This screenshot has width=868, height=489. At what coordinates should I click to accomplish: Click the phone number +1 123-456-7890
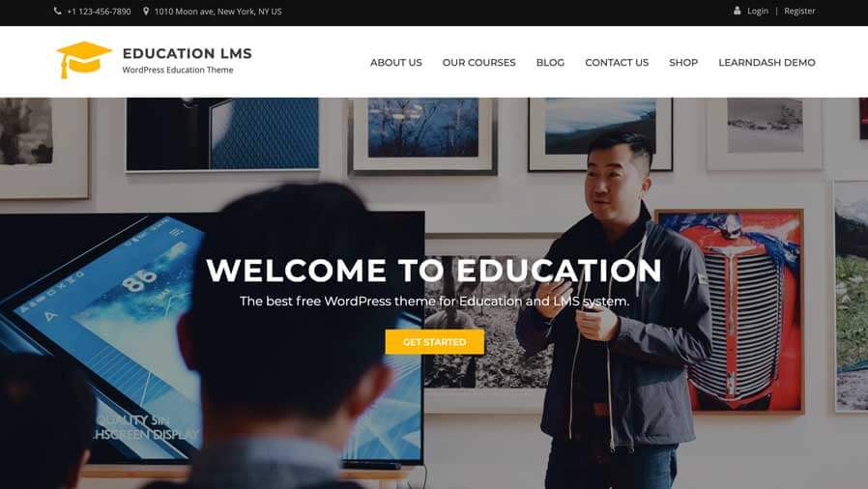click(99, 11)
